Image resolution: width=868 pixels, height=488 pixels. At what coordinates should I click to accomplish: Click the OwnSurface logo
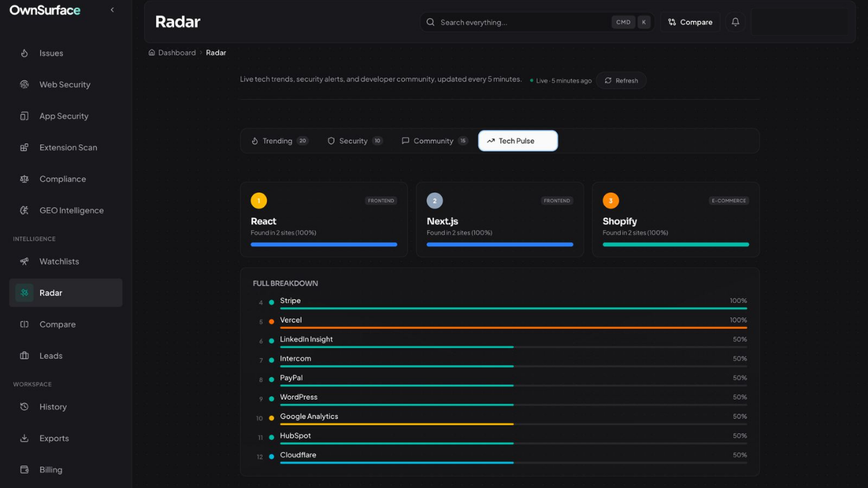coord(45,10)
